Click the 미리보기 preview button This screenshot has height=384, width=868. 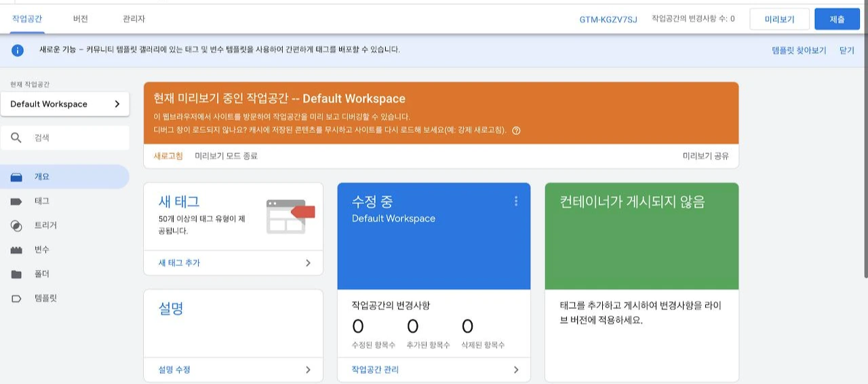(x=779, y=19)
